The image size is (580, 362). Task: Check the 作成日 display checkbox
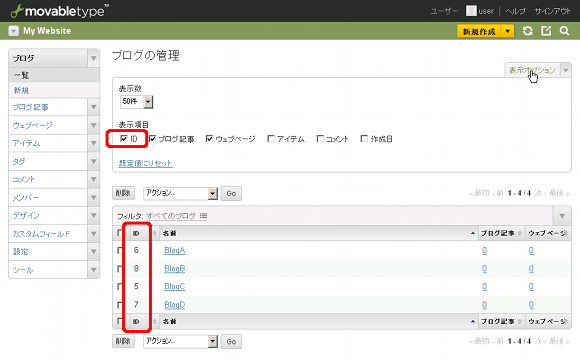click(364, 139)
